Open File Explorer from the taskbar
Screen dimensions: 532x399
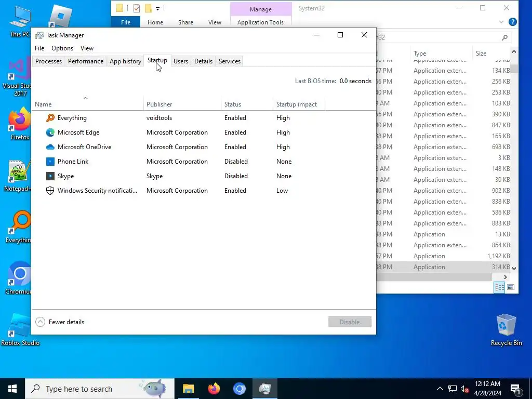pyautogui.click(x=188, y=389)
